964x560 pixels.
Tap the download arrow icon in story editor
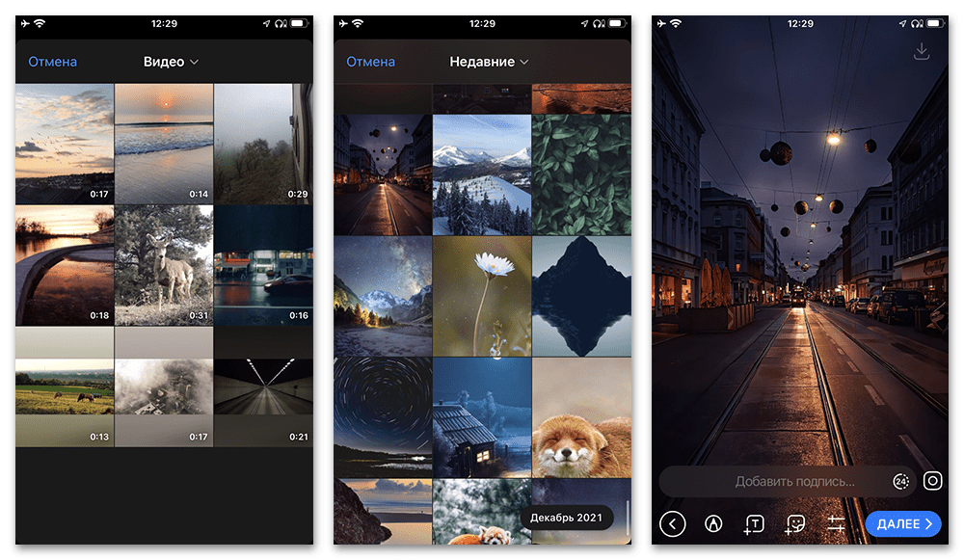(921, 52)
